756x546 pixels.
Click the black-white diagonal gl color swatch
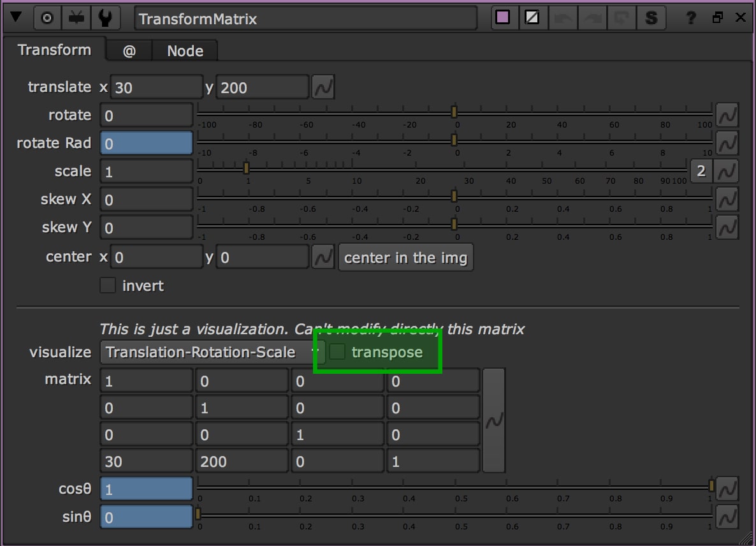[532, 18]
